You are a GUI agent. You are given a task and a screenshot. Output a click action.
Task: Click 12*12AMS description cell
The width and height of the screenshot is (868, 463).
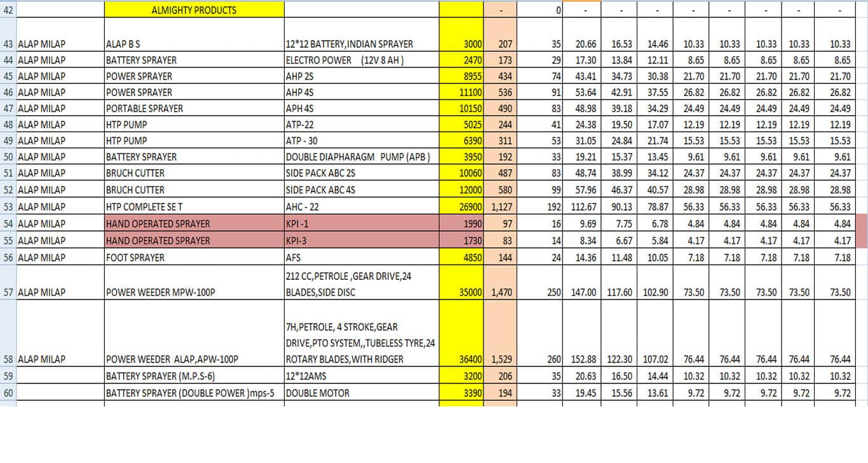[x=362, y=376]
